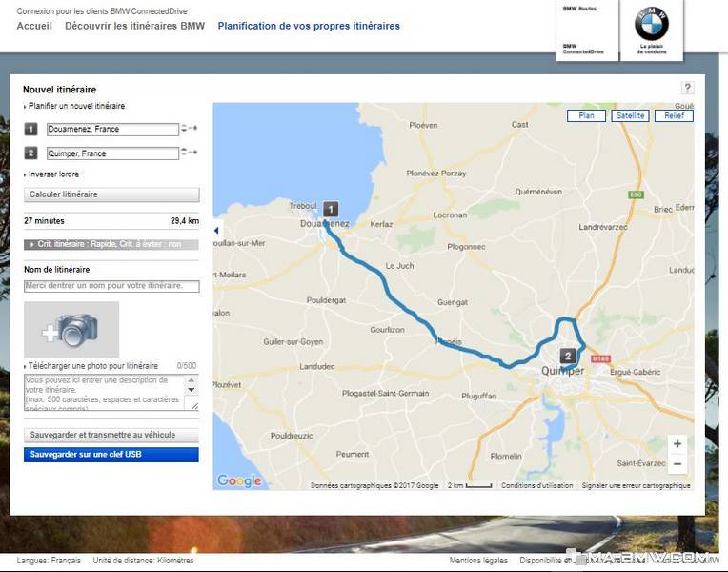The width and height of the screenshot is (728, 572).
Task: Click the Douarnenez, France input field
Action: click(112, 129)
